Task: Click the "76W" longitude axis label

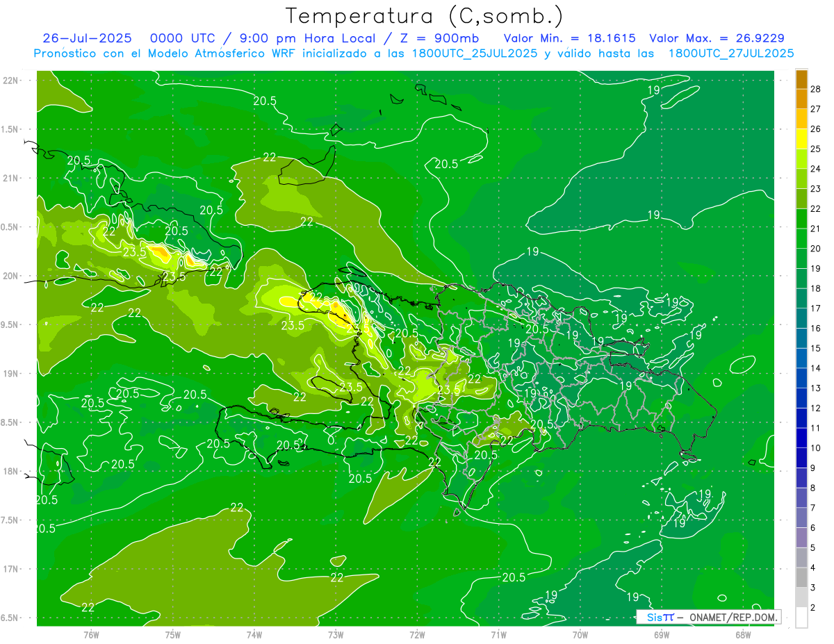Action: click(x=91, y=635)
